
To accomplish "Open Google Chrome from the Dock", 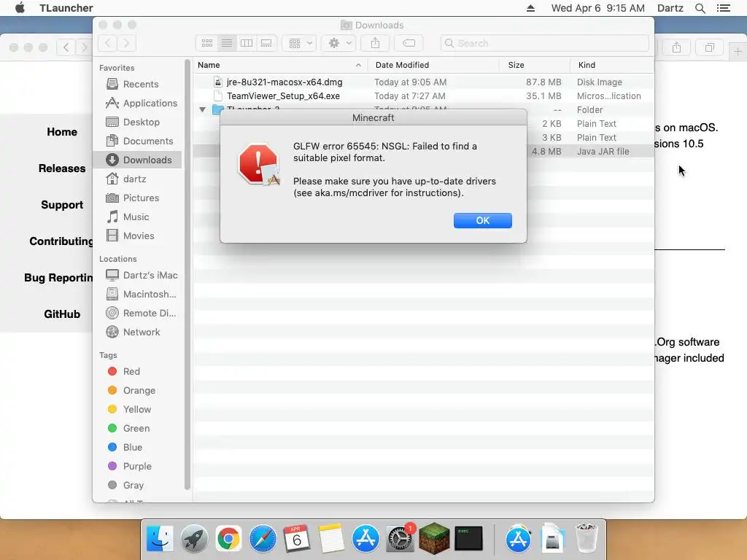I will 228,539.
